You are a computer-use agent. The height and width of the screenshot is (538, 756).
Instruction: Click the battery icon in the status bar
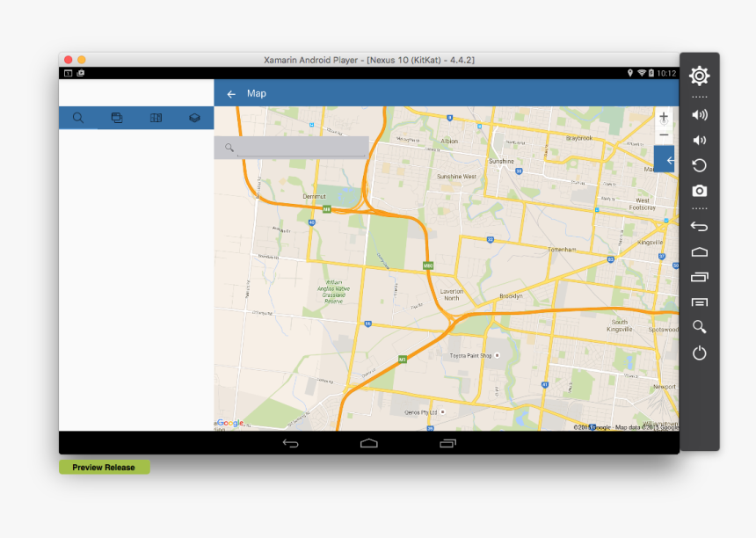coord(651,73)
